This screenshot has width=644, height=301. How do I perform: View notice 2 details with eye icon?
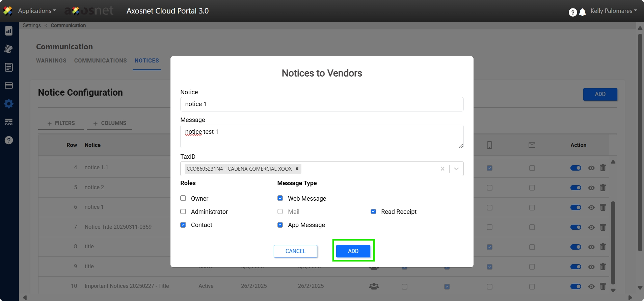[591, 188]
